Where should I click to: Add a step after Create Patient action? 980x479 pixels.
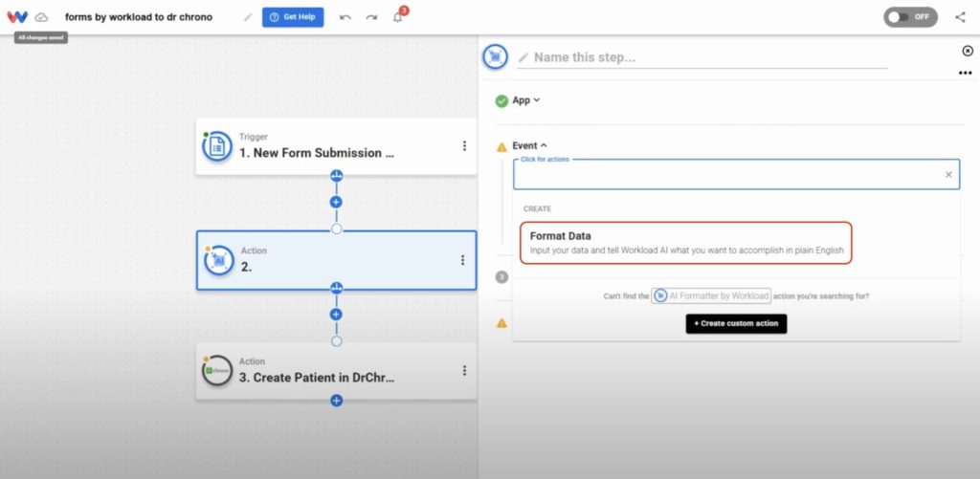(336, 401)
